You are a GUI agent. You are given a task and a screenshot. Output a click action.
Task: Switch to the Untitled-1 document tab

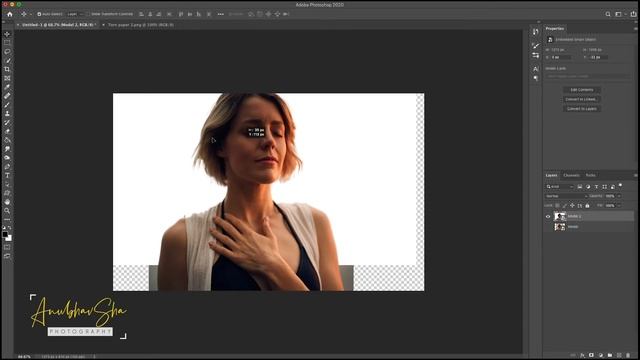tap(58, 25)
